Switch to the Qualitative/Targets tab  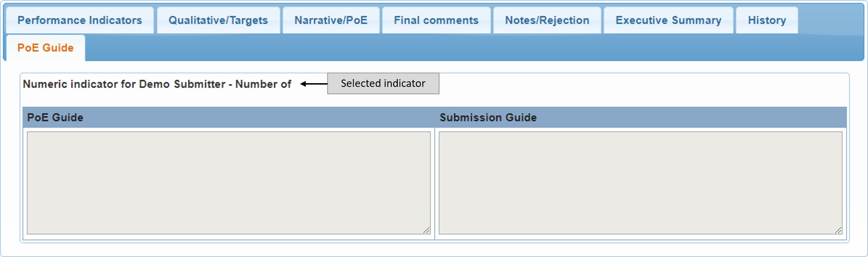pyautogui.click(x=218, y=20)
